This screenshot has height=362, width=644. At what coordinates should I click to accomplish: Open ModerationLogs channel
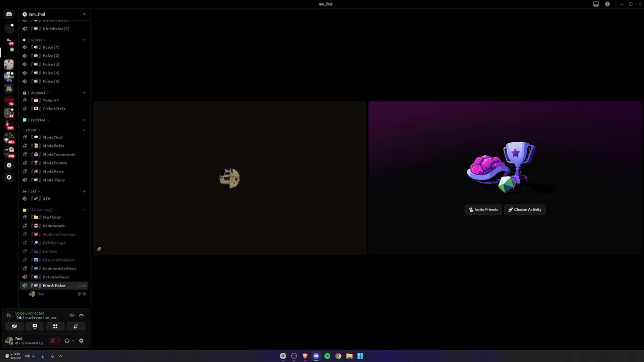tap(54, 234)
